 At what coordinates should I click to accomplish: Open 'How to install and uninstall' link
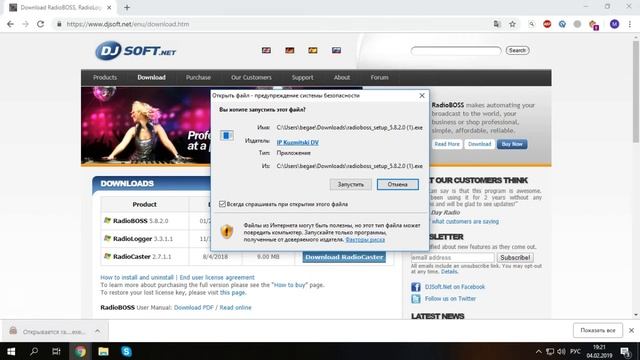(137, 277)
